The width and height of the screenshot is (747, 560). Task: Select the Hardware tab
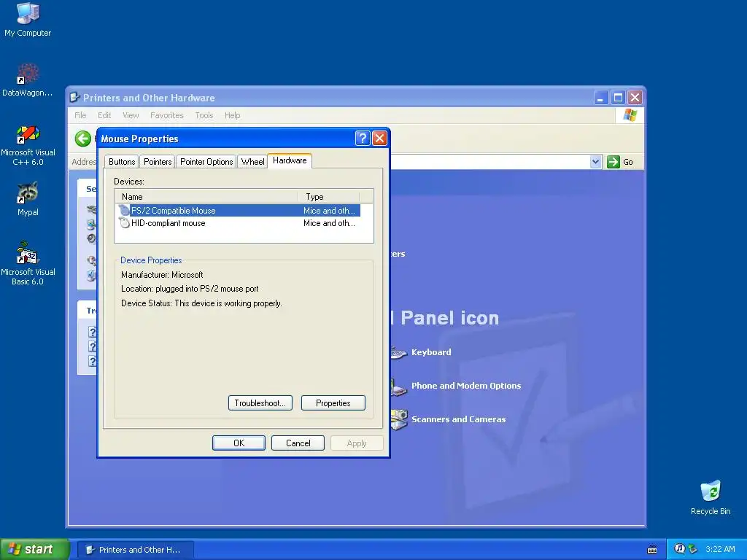click(x=290, y=160)
